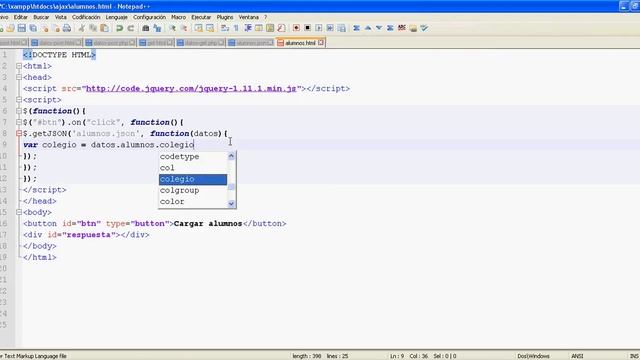Click the Close All documents toolbar icon
Viewport: 640px width, 360px height.
click(56, 28)
